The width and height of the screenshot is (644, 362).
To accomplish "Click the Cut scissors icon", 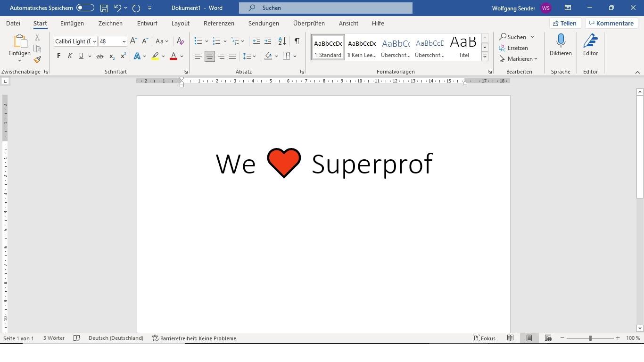I will pyautogui.click(x=37, y=38).
